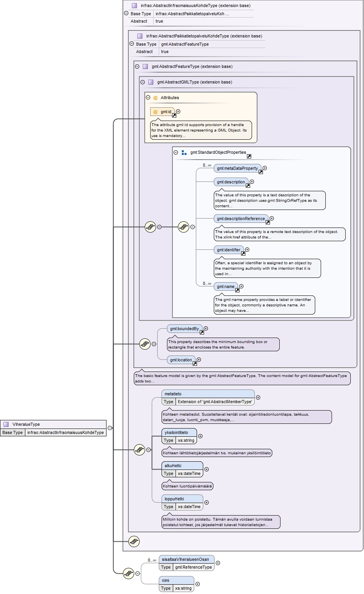Click the gml:location link arrow icon

(x=195, y=363)
